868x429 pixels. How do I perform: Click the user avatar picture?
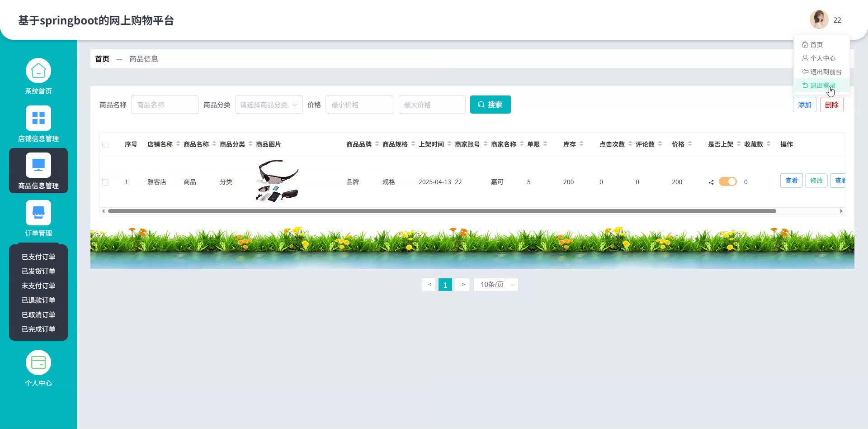tap(819, 19)
